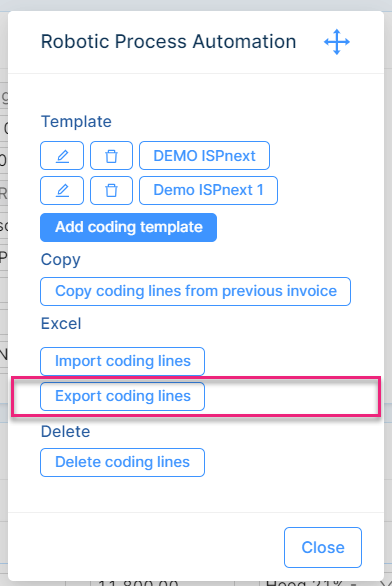The height and width of the screenshot is (586, 392).
Task: Click Delete coding lines button
Action: click(x=123, y=462)
